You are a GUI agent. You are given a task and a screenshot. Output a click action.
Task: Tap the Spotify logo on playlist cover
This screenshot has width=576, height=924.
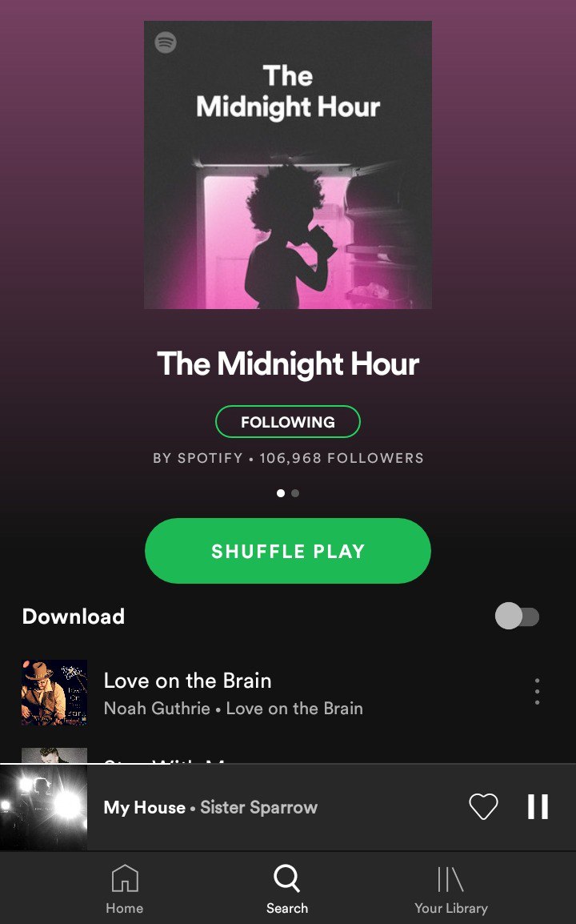pyautogui.click(x=166, y=42)
